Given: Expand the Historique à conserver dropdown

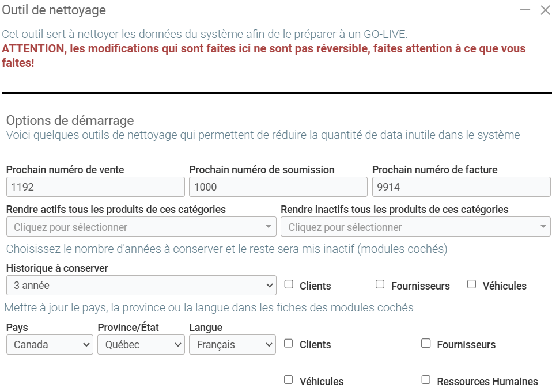Looking at the screenshot, I should tap(141, 285).
